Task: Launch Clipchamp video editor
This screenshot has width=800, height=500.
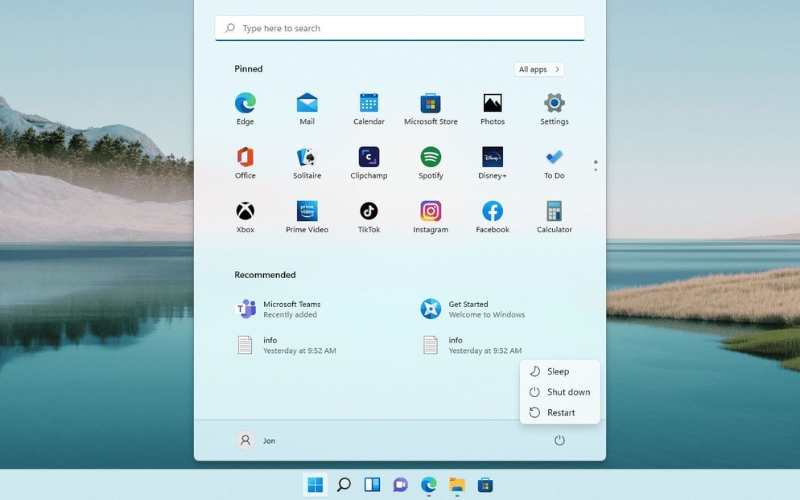Action: click(x=369, y=158)
